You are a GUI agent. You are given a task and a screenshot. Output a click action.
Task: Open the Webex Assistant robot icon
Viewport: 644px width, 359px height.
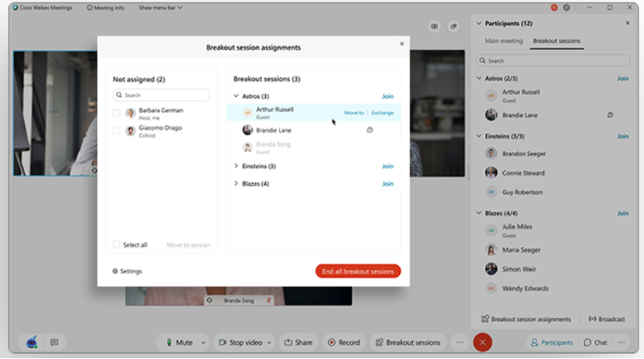pos(32,342)
